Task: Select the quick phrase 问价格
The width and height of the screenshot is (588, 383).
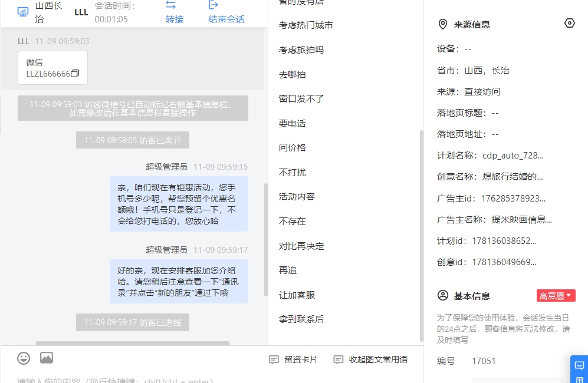Action: coord(293,148)
